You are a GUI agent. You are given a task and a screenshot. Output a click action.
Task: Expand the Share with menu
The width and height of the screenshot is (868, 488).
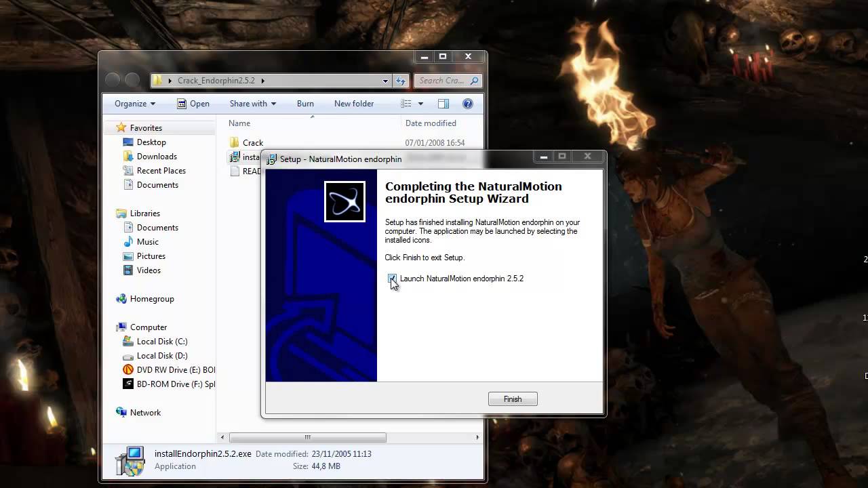(253, 104)
